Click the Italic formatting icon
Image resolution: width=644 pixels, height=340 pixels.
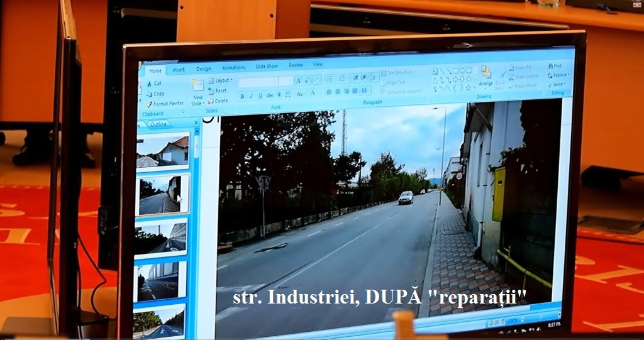251,96
